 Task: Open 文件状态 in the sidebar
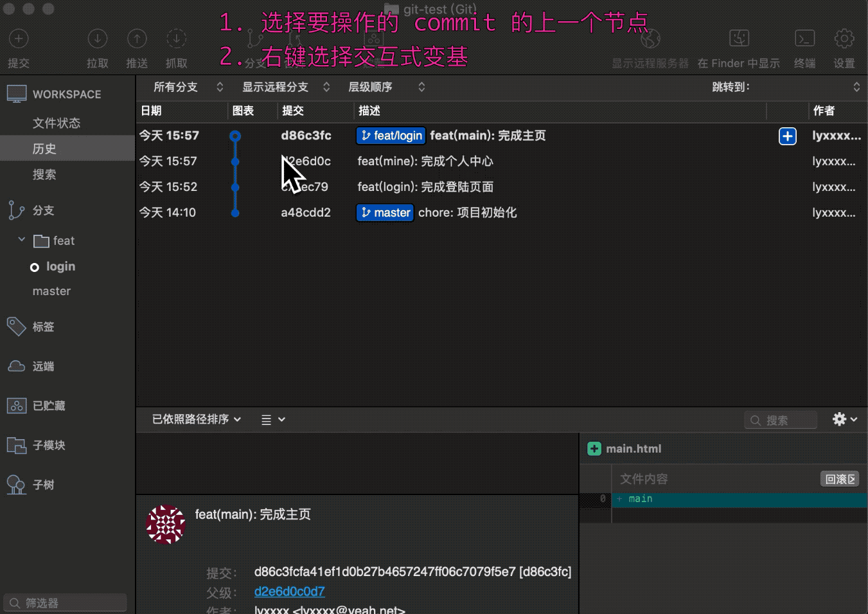pos(57,123)
